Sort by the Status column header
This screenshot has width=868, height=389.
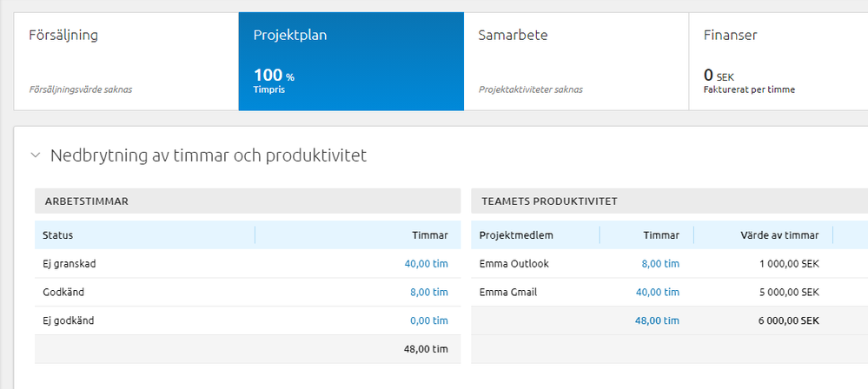(58, 235)
